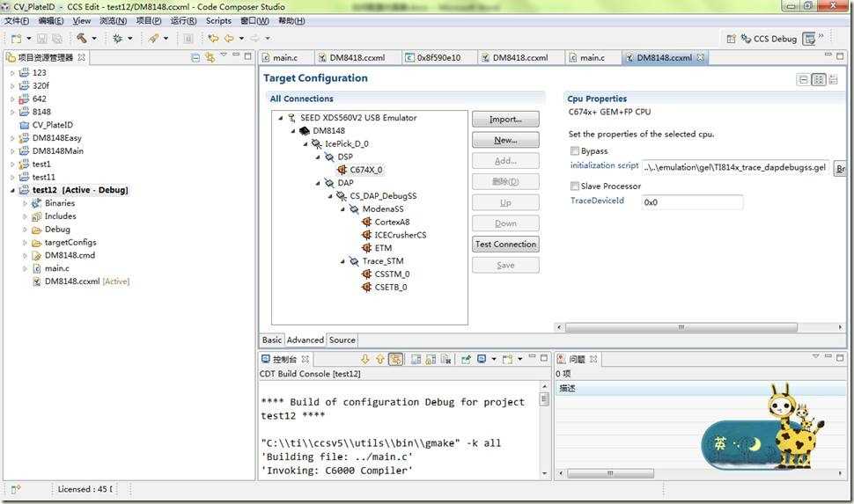Enable the Bypass checkbox

click(x=575, y=150)
